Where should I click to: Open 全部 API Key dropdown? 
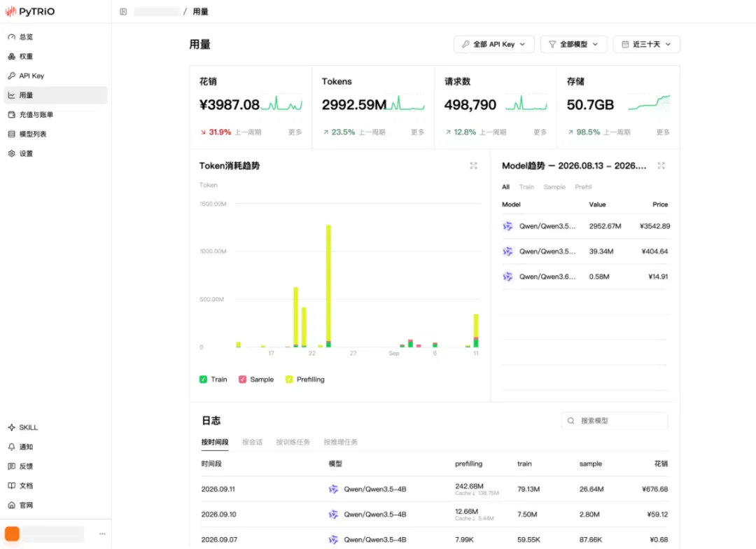493,44
